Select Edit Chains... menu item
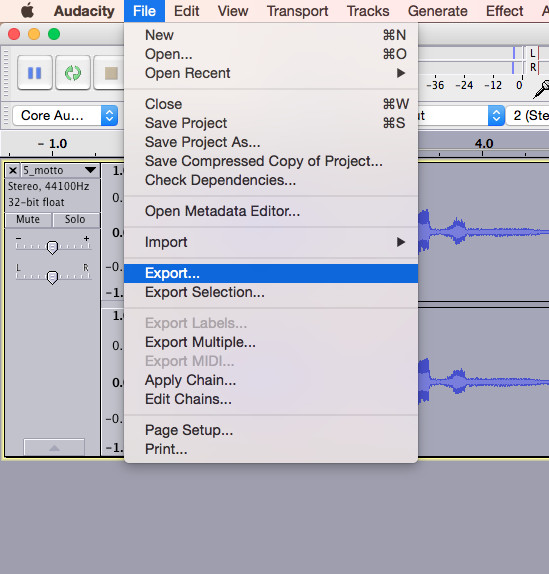 (x=271, y=399)
